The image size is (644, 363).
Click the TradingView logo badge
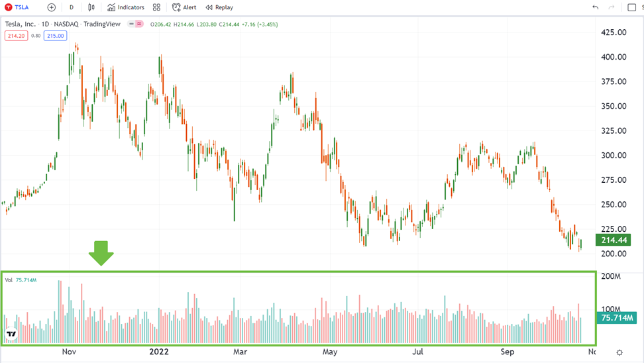click(x=11, y=334)
